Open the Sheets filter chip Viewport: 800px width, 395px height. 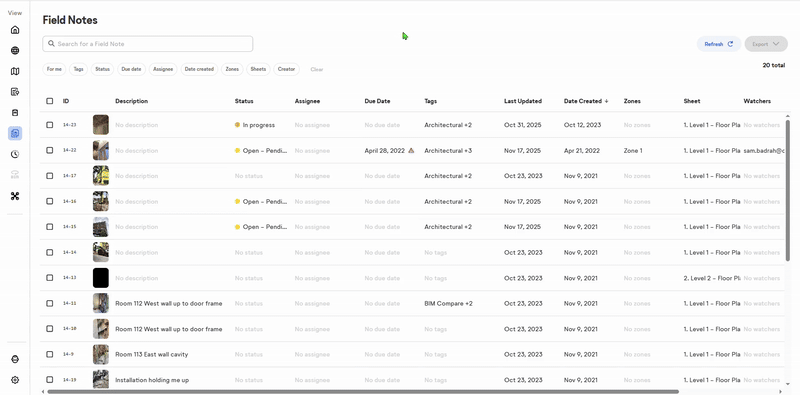click(258, 69)
